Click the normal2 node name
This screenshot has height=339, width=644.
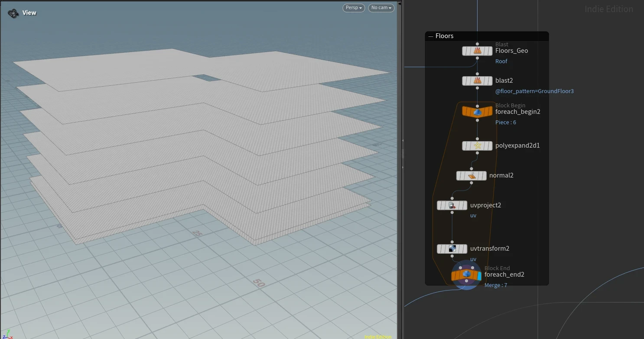click(x=501, y=175)
